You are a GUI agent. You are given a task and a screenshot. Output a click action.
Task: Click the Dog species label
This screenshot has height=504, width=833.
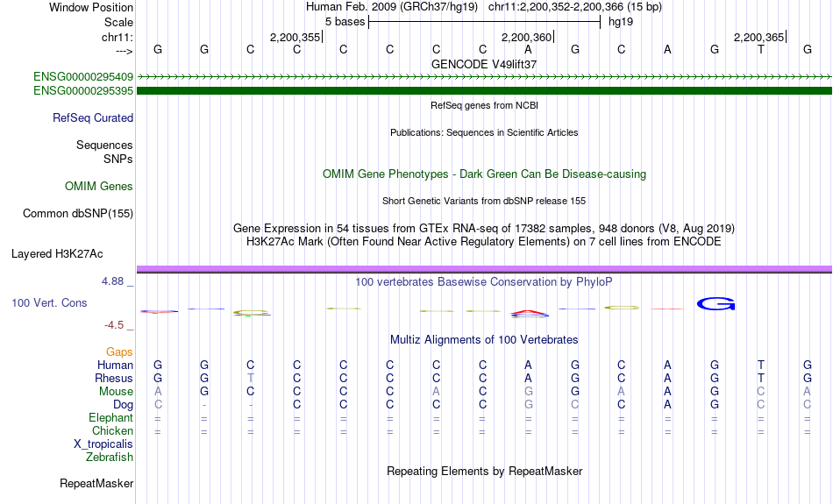point(123,405)
